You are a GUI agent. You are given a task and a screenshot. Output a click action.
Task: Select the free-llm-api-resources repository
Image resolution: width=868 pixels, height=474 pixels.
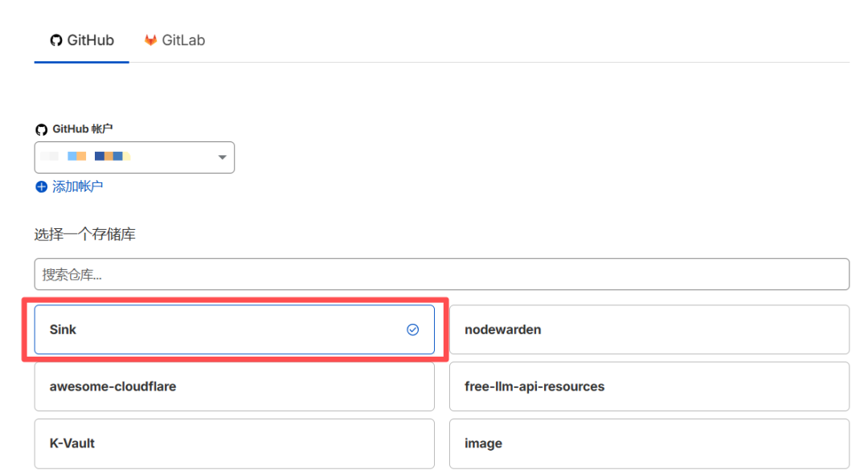(x=649, y=386)
